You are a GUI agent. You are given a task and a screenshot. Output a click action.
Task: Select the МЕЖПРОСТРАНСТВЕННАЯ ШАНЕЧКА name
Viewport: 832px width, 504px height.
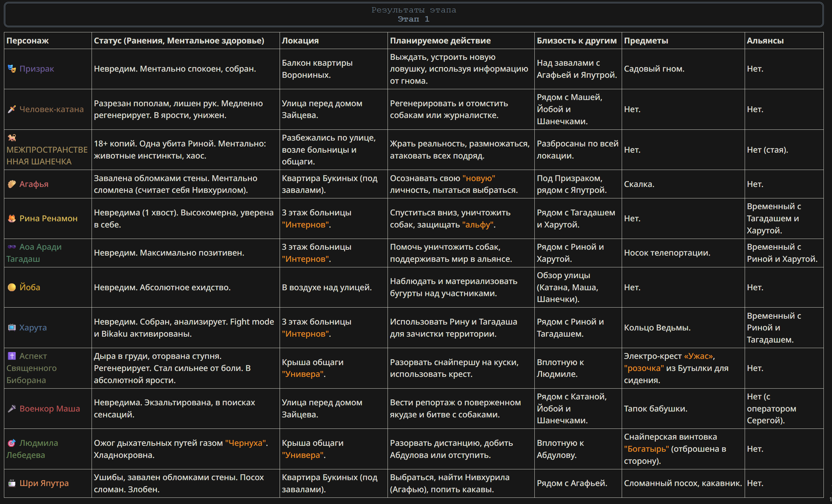click(x=47, y=156)
